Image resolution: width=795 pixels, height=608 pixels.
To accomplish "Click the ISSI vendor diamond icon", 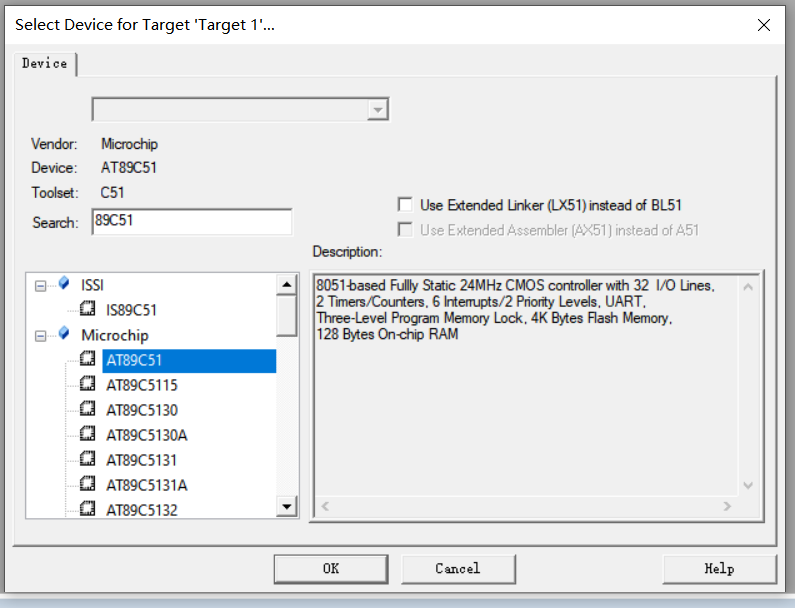I will [64, 283].
